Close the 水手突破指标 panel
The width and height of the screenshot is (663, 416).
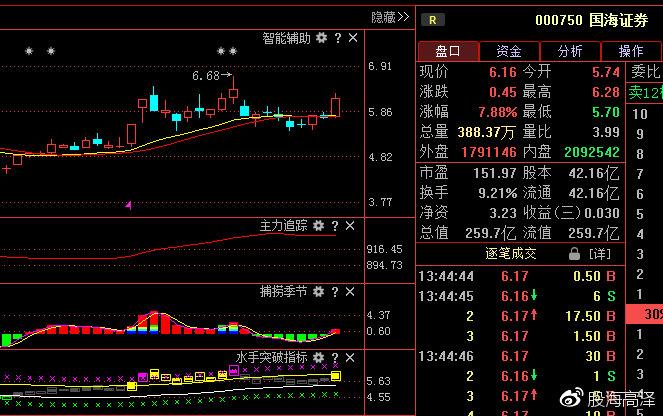(351, 357)
